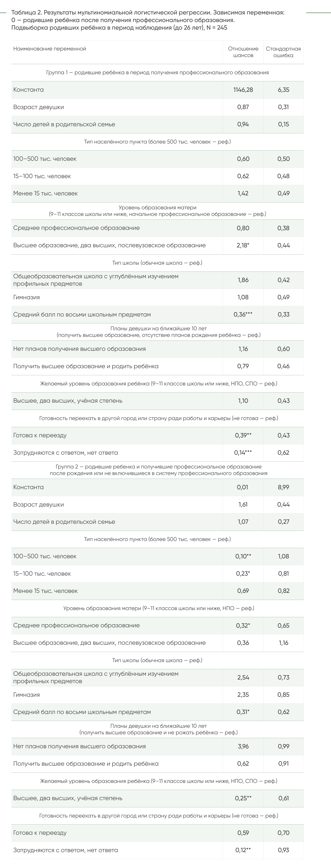The height and width of the screenshot is (868, 331).
Task: Click the 'Наименование переменной' header cell
Action: (49, 49)
